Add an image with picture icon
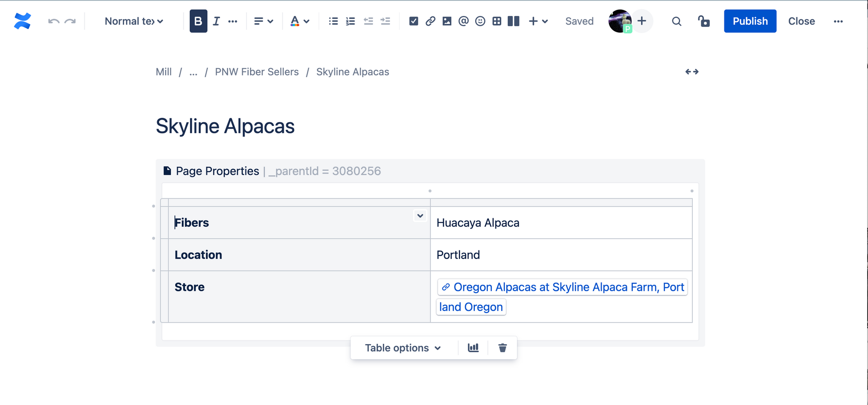This screenshot has height=405, width=868. tap(447, 21)
